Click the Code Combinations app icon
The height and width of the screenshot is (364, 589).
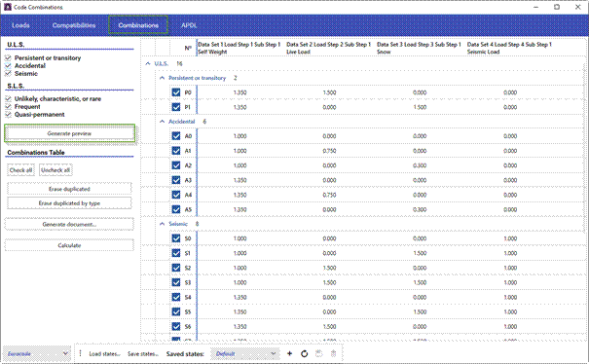(8, 7)
